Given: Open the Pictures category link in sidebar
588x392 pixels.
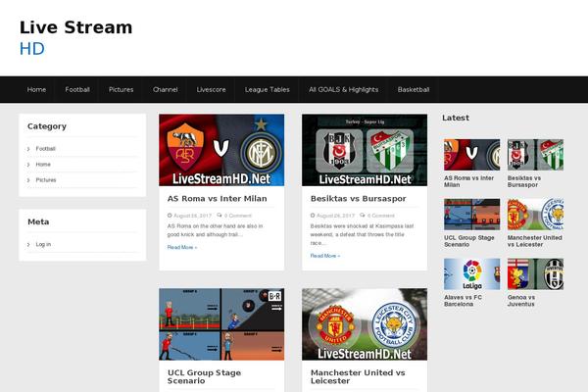Looking at the screenshot, I should (x=46, y=180).
